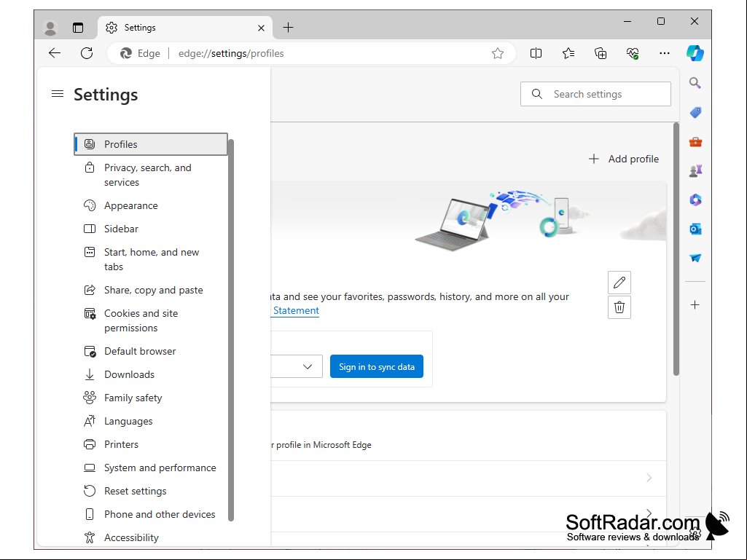This screenshot has width=747, height=560.
Task: Open the Favorites list icon
Action: coord(568,53)
